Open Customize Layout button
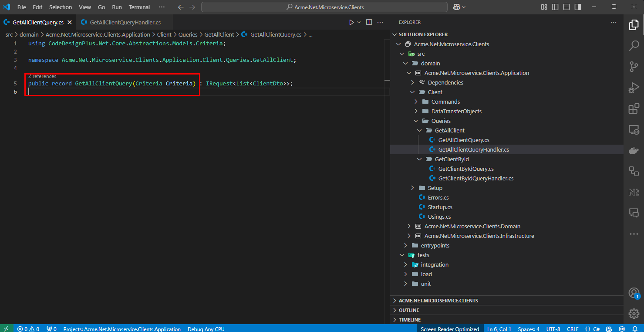644x332 pixels. point(544,7)
